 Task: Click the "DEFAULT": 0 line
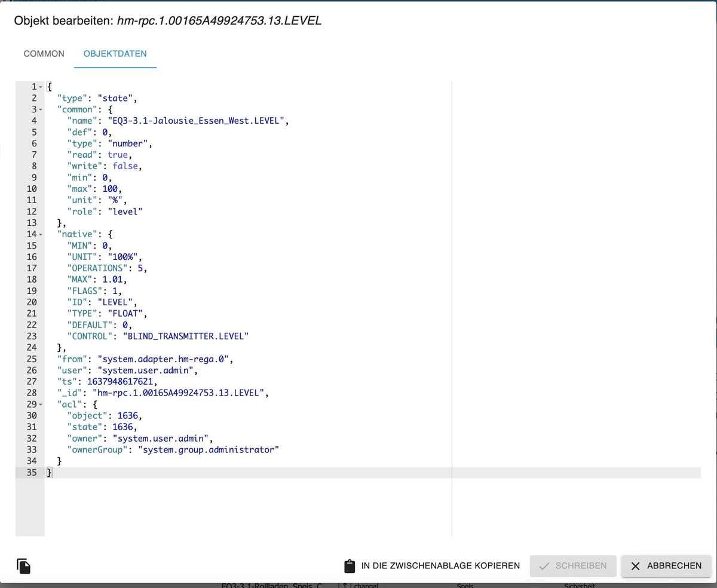click(x=100, y=325)
